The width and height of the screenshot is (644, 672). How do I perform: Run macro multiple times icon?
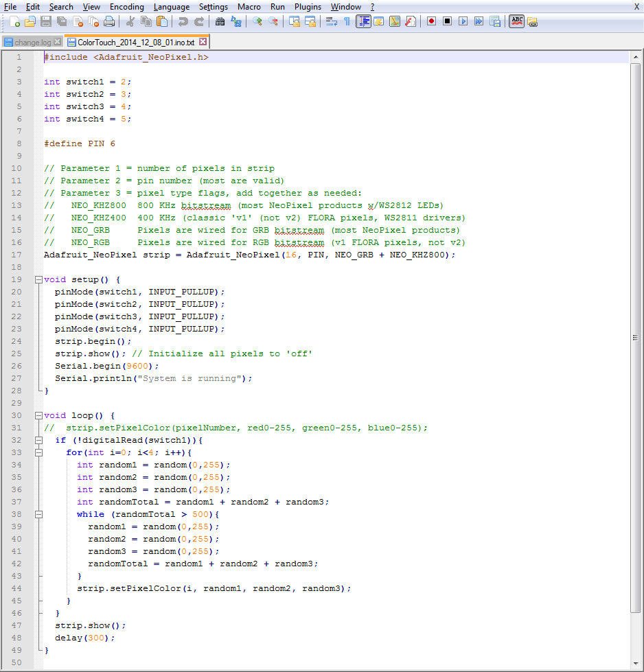click(x=479, y=21)
